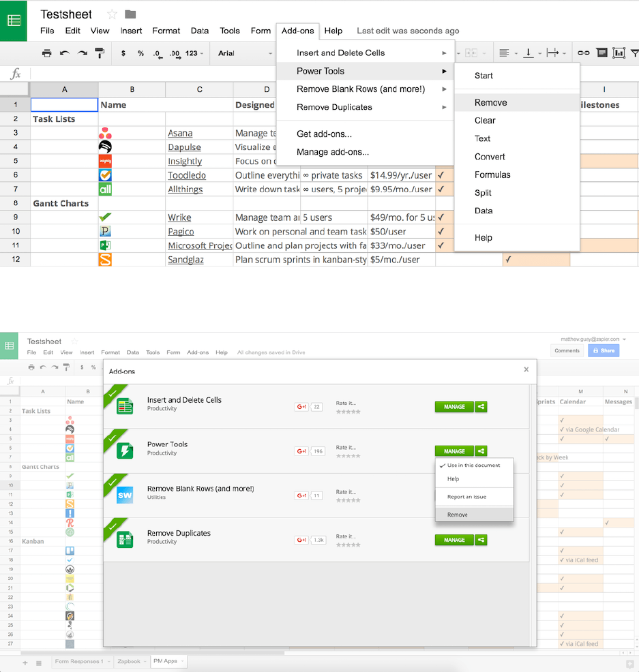Click Manage for Insert and Delete Cells
Screen dimensions: 639x672
pyautogui.click(x=454, y=407)
